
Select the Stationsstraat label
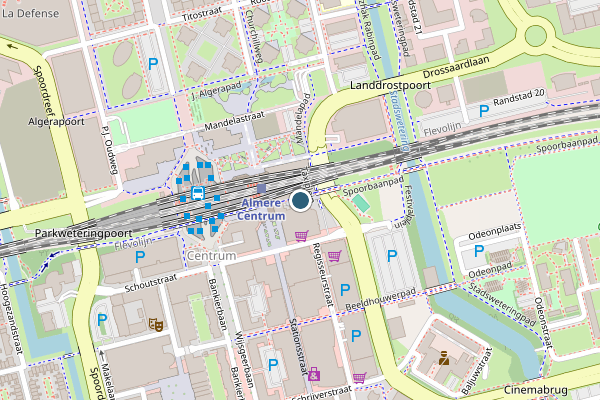299,347
